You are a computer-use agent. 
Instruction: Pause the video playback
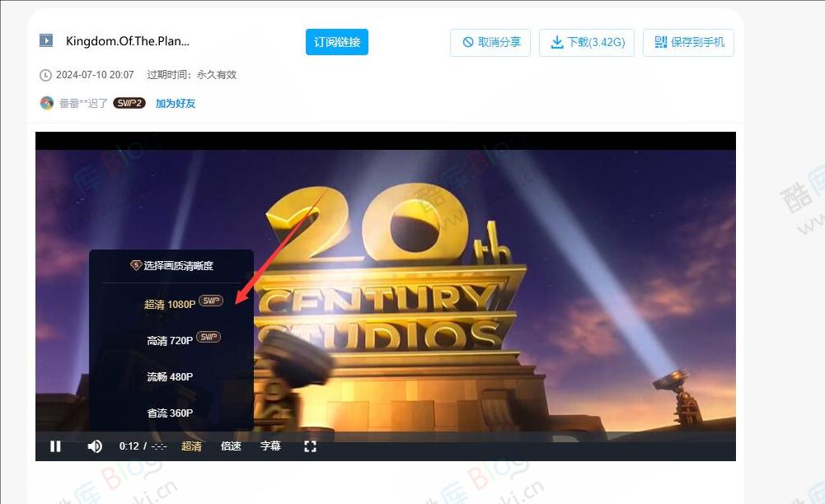click(x=55, y=446)
